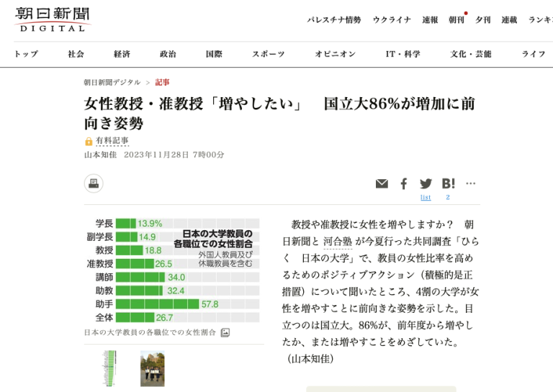Open the トップ navigation tab
The width and height of the screenshot is (553, 392).
[26, 54]
